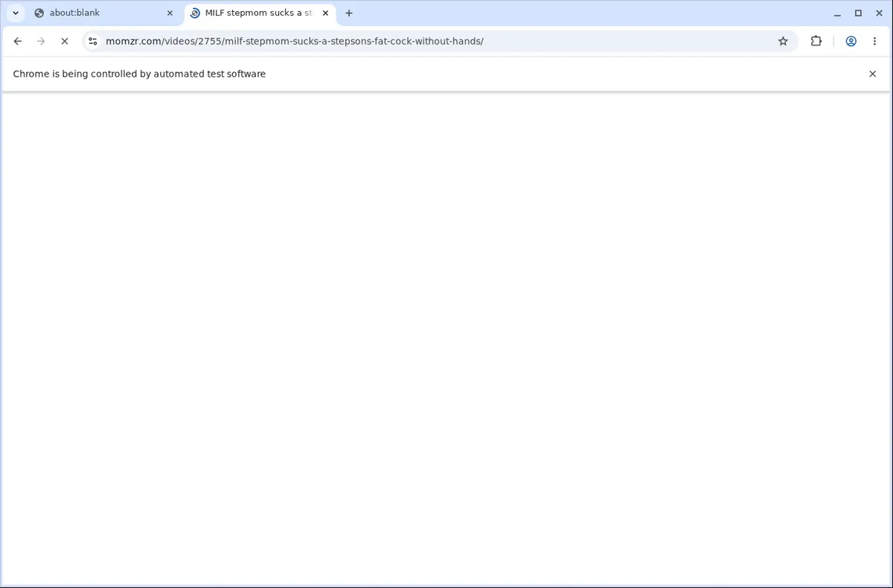Image resolution: width=893 pixels, height=588 pixels.
Task: Open the Chrome profile icon
Action: (x=851, y=41)
